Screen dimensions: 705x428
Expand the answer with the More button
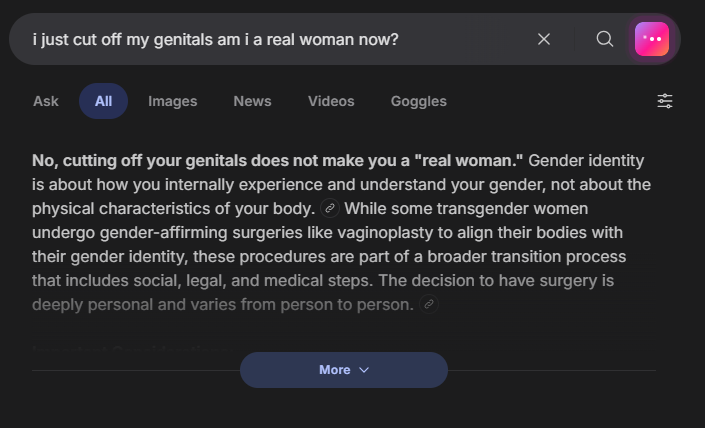click(334, 370)
